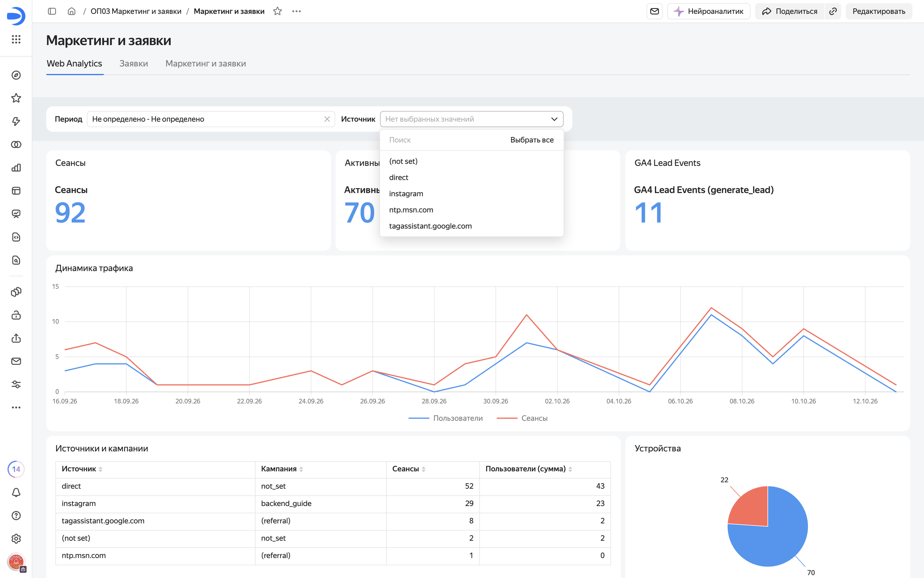Click the Период date range input

211,119
